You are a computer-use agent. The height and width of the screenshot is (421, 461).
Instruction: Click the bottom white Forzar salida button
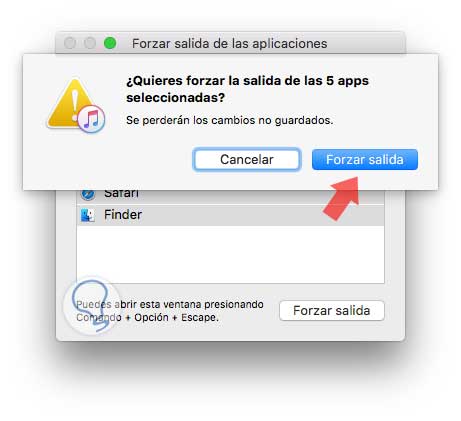(332, 311)
